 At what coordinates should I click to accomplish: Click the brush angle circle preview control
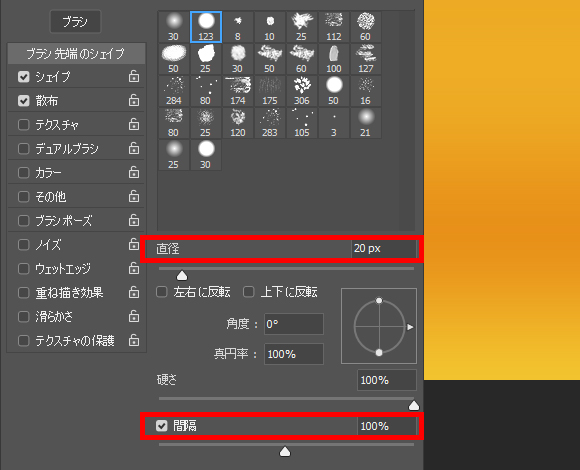(379, 326)
